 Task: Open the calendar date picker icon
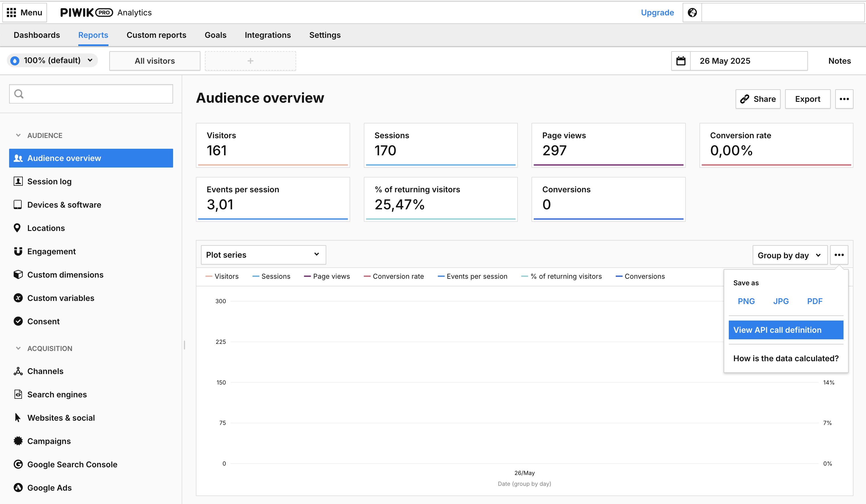pyautogui.click(x=681, y=61)
